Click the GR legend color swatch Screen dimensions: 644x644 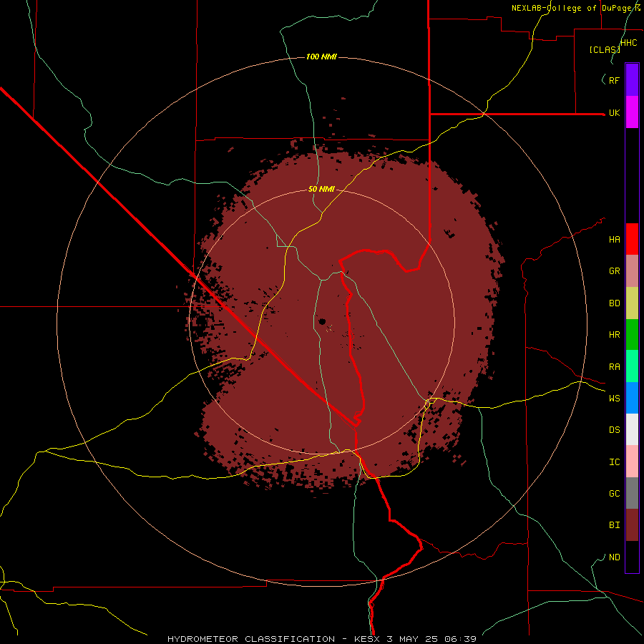coord(632,271)
